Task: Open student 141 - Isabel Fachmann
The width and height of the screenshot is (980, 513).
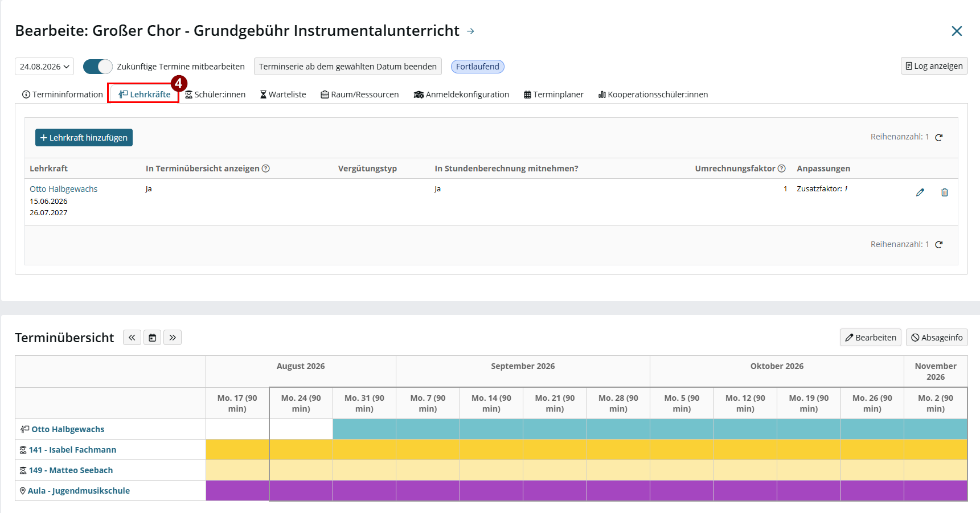Action: (x=72, y=450)
